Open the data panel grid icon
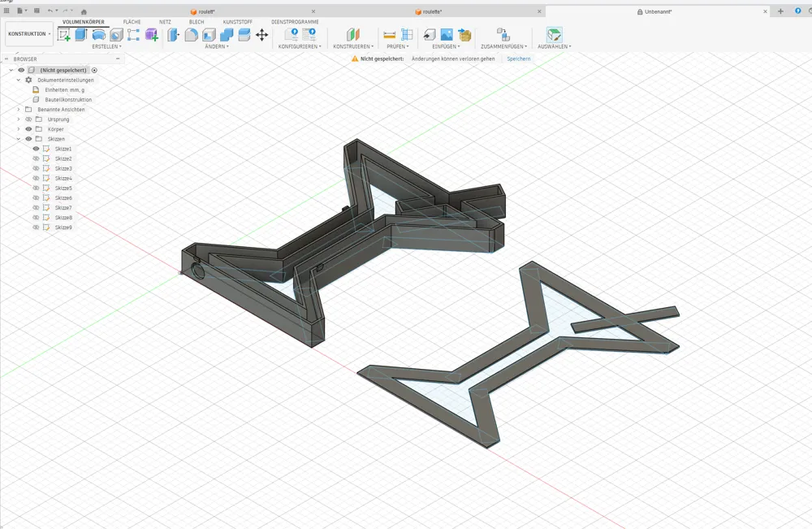 (x=6, y=11)
